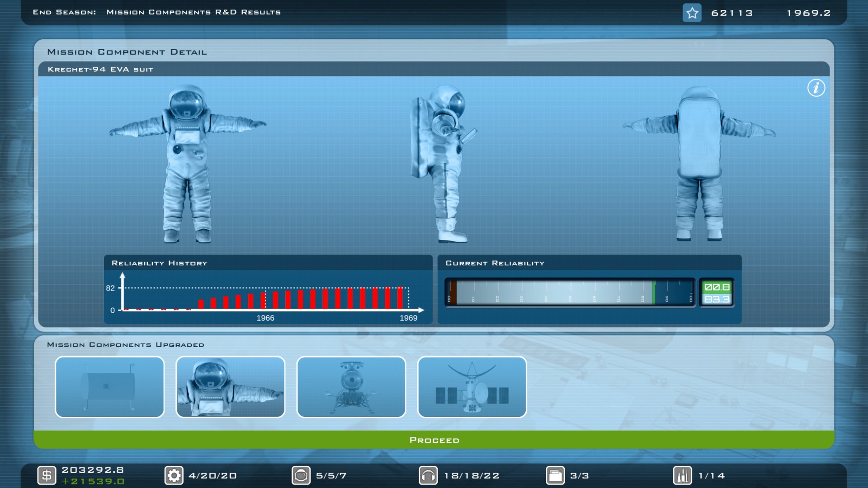Open the astronauts panel via headset icon 18/18/22

pos(428,475)
